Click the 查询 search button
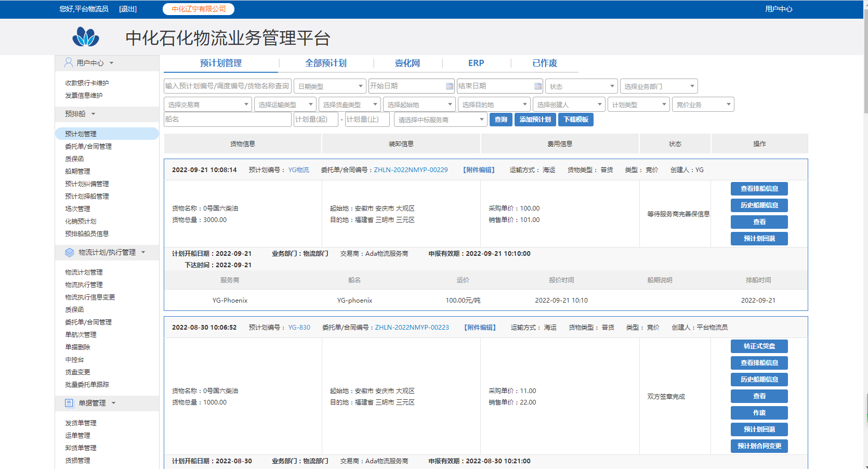868x469 pixels. click(x=501, y=120)
